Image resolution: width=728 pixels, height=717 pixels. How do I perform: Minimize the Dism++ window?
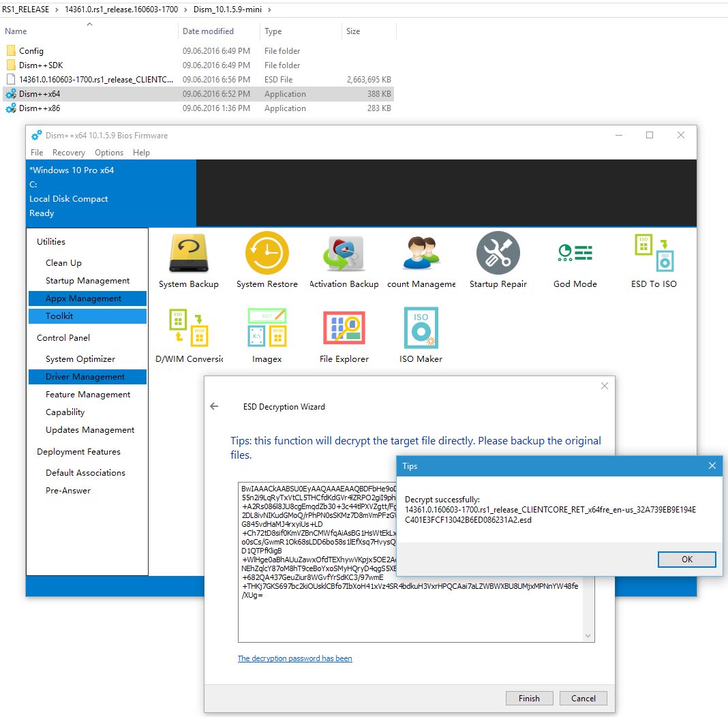(619, 135)
